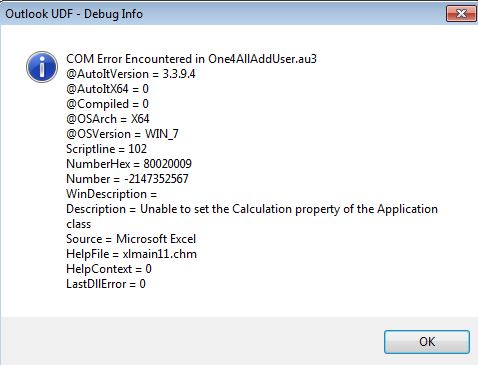The image size is (478, 365).
Task: Click the @OSArch = X64 text
Action: [x=108, y=119]
